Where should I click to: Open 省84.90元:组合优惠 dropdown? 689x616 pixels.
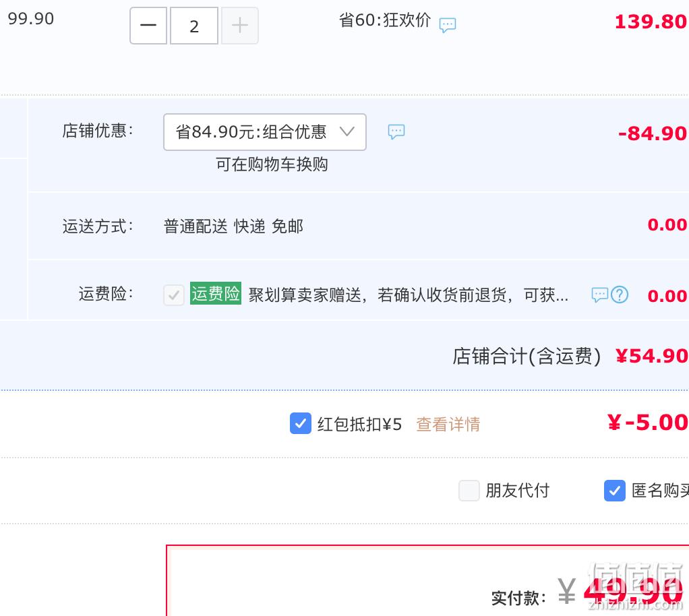(264, 132)
